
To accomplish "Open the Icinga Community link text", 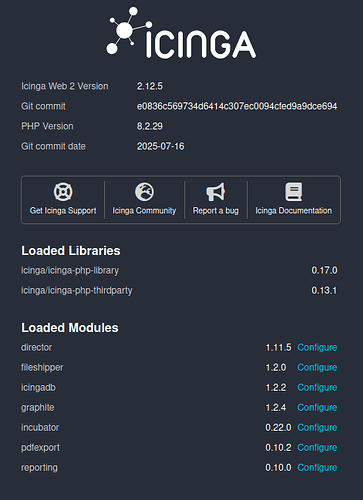I will click(144, 211).
